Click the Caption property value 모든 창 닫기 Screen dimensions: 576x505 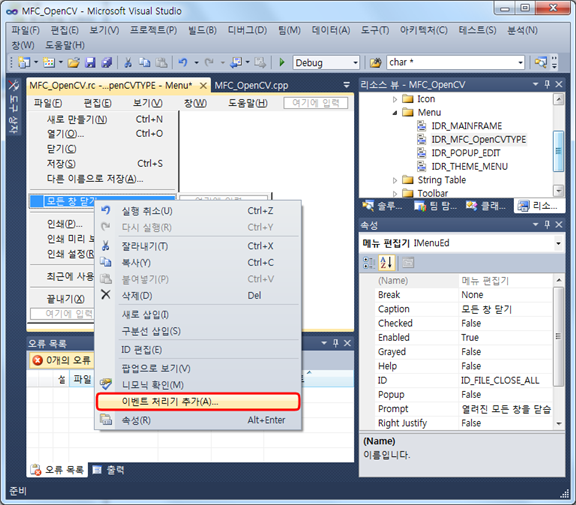coord(505,309)
